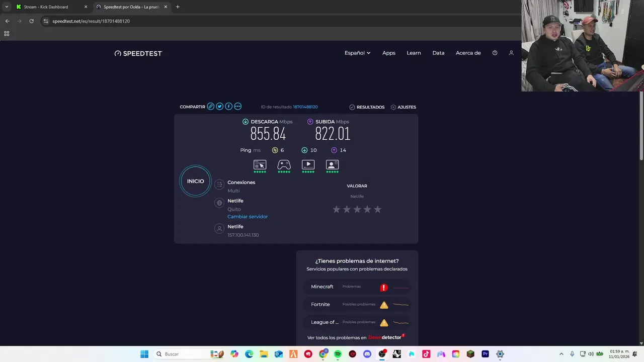Open result ID 18701488120 link
The width and height of the screenshot is (644, 362).
pos(305,107)
